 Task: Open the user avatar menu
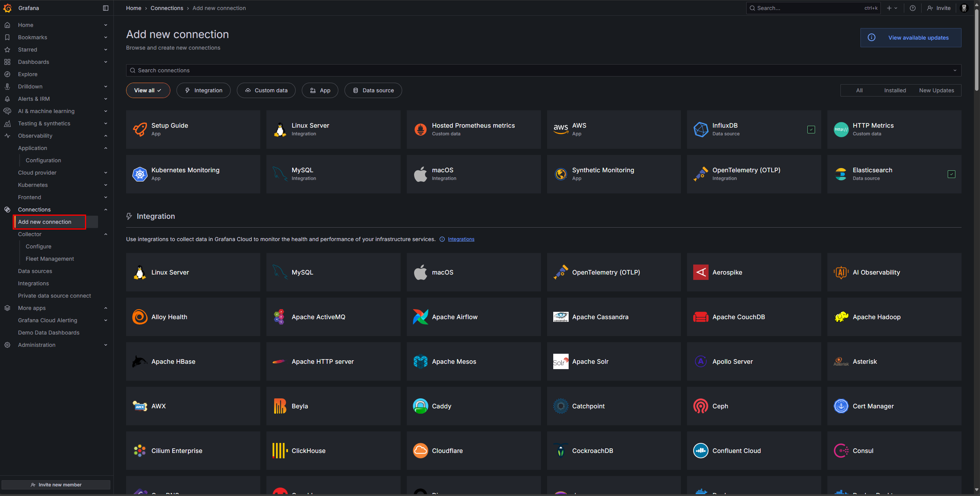coord(964,8)
